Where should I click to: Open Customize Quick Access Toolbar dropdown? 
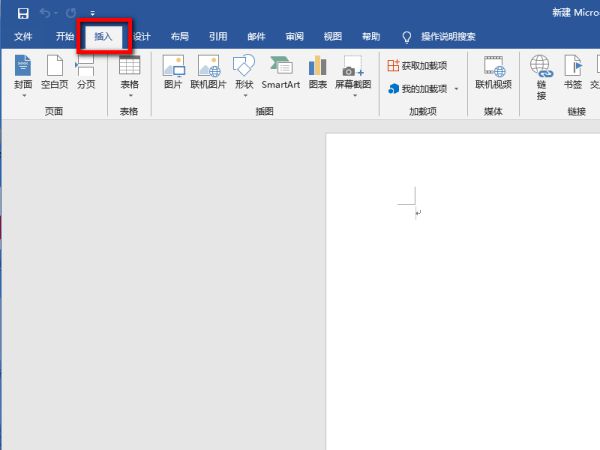[93, 14]
